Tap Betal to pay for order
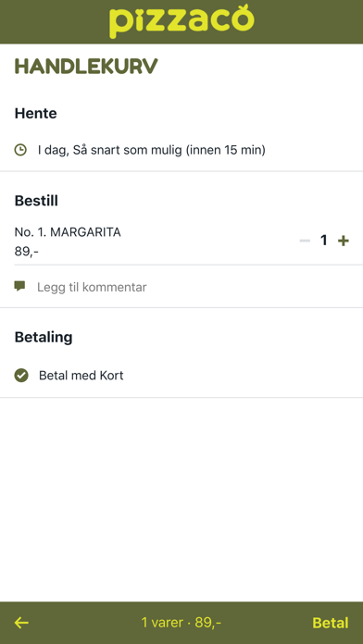The width and height of the screenshot is (363, 644). (331, 623)
